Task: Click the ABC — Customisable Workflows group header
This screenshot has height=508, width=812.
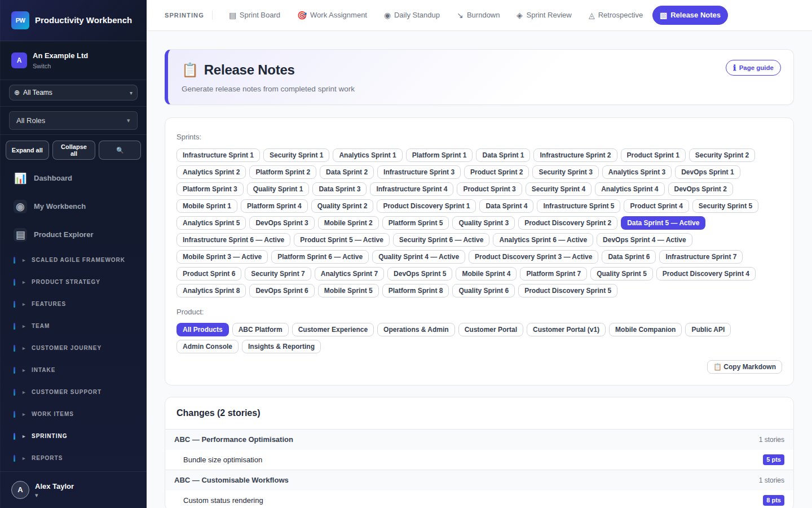Action: (x=479, y=480)
